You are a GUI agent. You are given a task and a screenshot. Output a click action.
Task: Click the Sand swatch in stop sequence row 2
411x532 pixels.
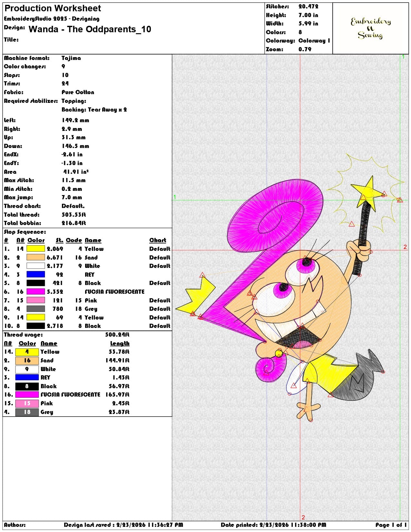click(35, 257)
